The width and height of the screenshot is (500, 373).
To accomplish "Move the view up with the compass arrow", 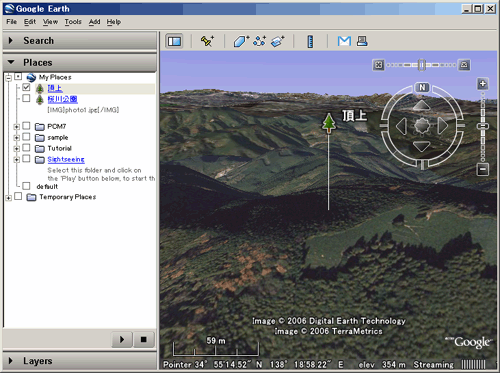I will click(x=422, y=105).
